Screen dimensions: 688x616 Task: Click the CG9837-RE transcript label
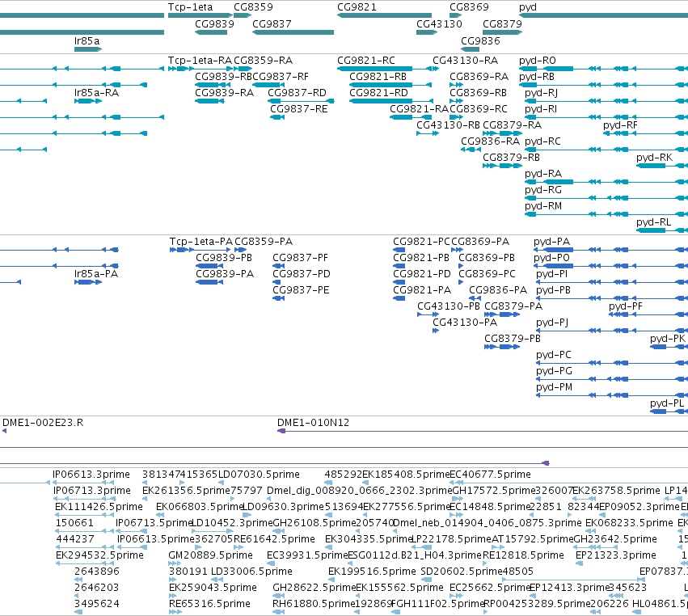[299, 109]
